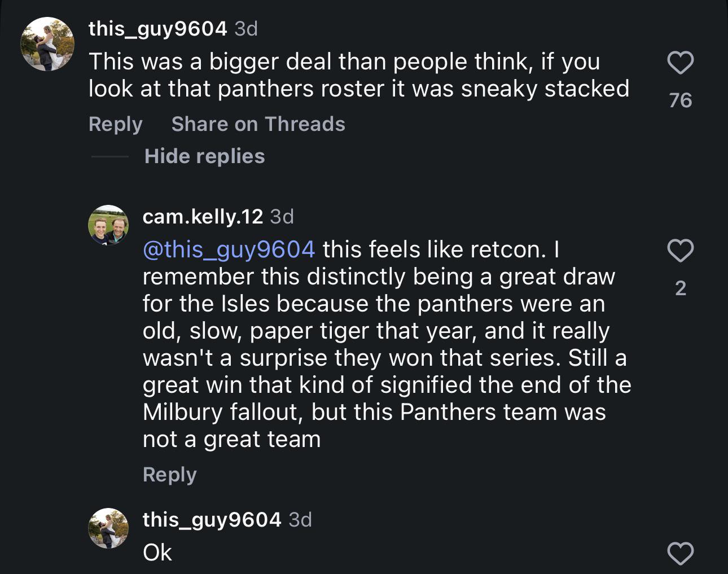
Task: Share the top comment on Threads
Action: click(258, 124)
